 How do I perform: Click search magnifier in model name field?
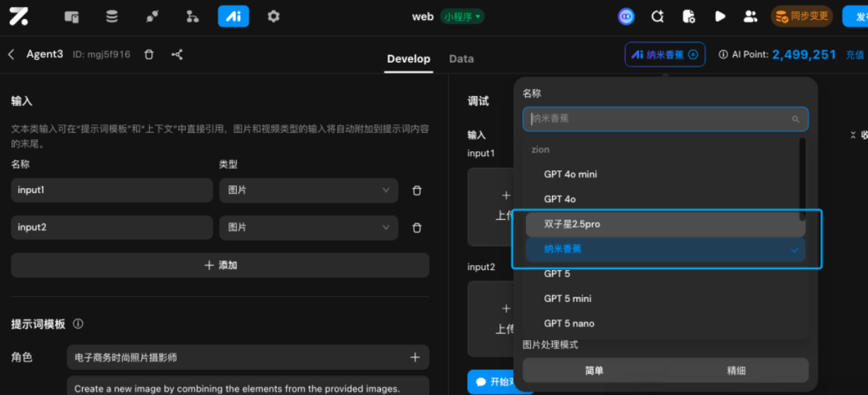click(x=796, y=119)
